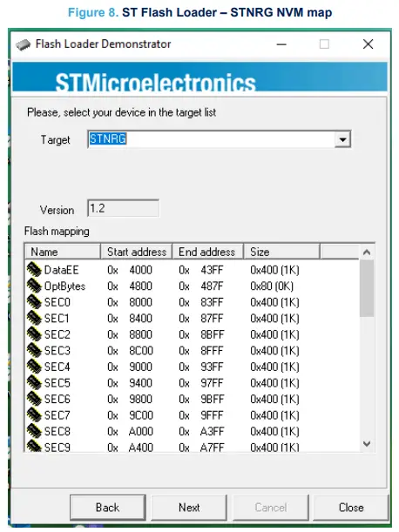Screen dimensions: 399x532
Task: Select the SEC7 row name
Action: pyautogui.click(x=57, y=415)
